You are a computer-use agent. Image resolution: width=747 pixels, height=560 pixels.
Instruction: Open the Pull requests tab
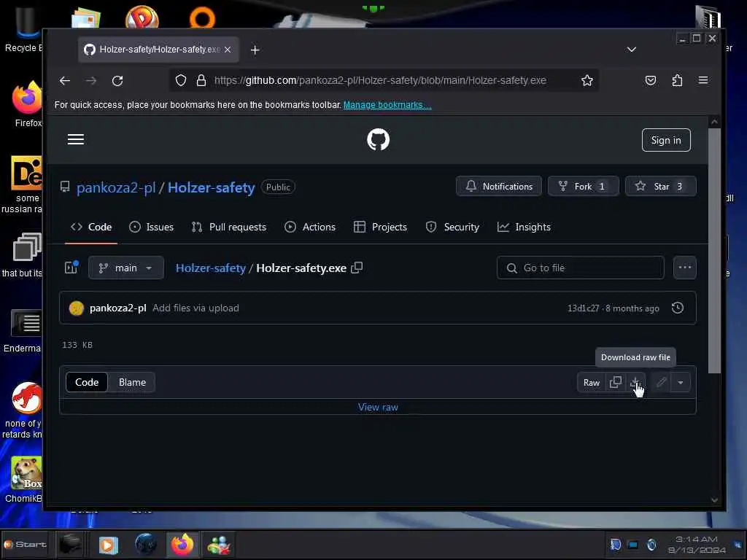pyautogui.click(x=228, y=227)
